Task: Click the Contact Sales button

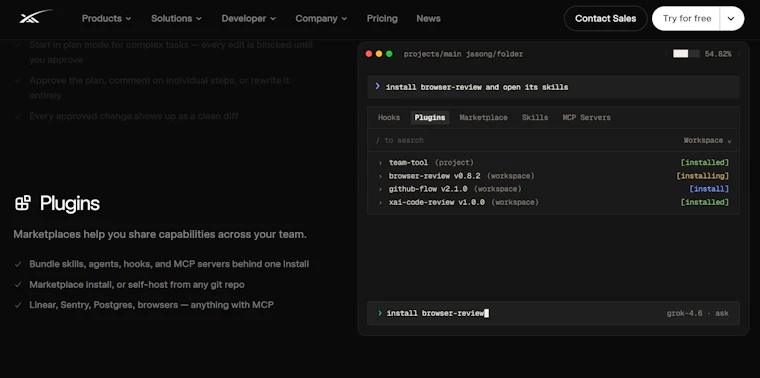Action: click(x=605, y=18)
